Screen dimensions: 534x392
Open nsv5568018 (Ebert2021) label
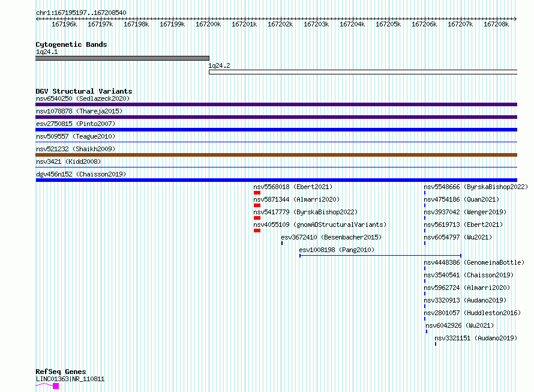point(293,187)
